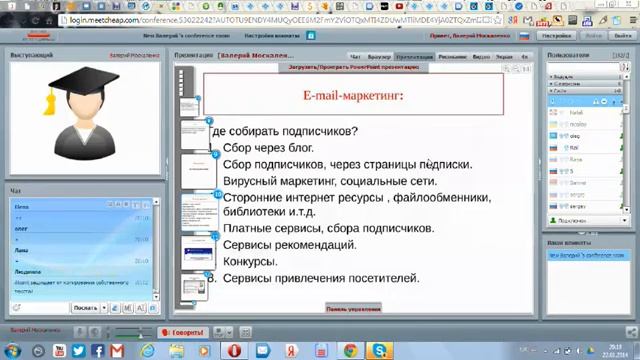Switch to the Презентация tab
The height and width of the screenshot is (360, 640).
(x=414, y=57)
